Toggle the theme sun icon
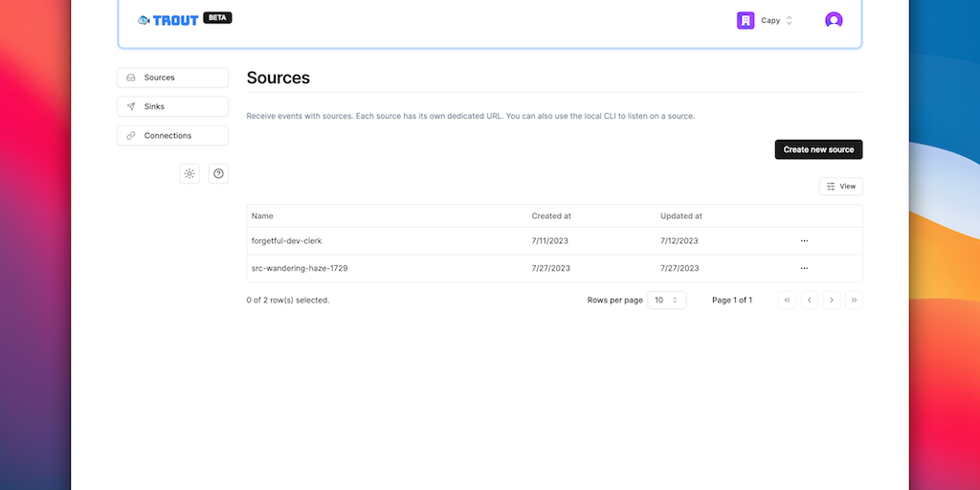The image size is (980, 490). pos(189,173)
